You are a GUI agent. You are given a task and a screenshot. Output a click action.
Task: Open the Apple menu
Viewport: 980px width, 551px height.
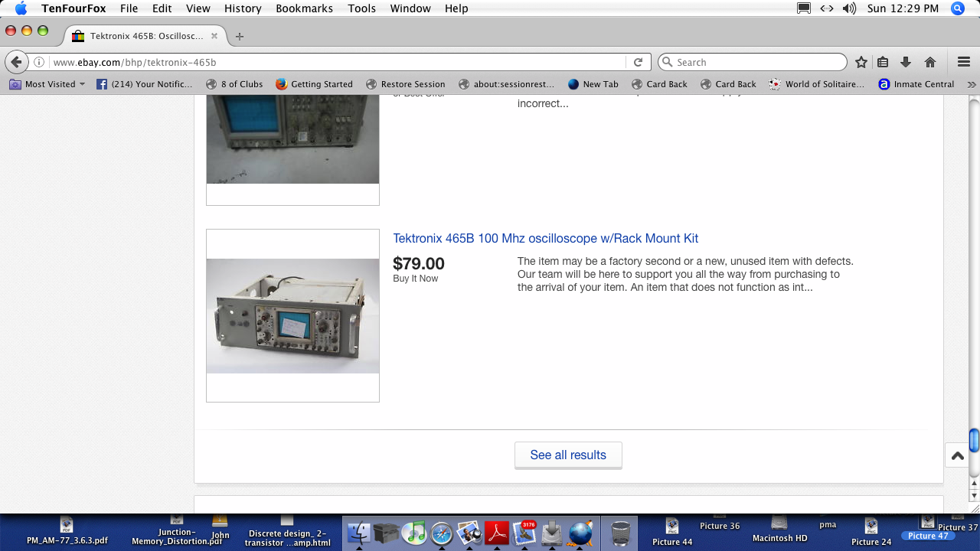click(x=21, y=8)
